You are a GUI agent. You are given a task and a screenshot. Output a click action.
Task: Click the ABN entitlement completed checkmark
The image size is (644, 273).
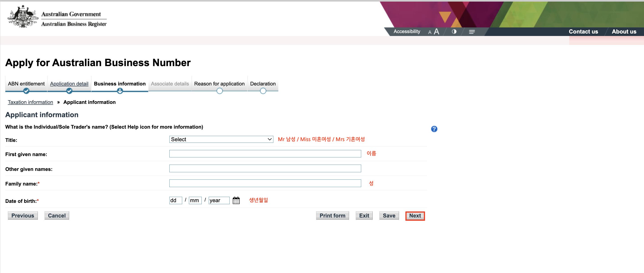[26, 91]
